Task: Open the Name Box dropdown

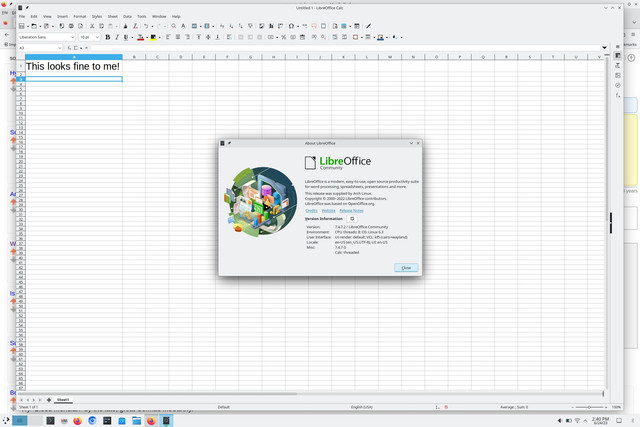Action: (x=60, y=48)
